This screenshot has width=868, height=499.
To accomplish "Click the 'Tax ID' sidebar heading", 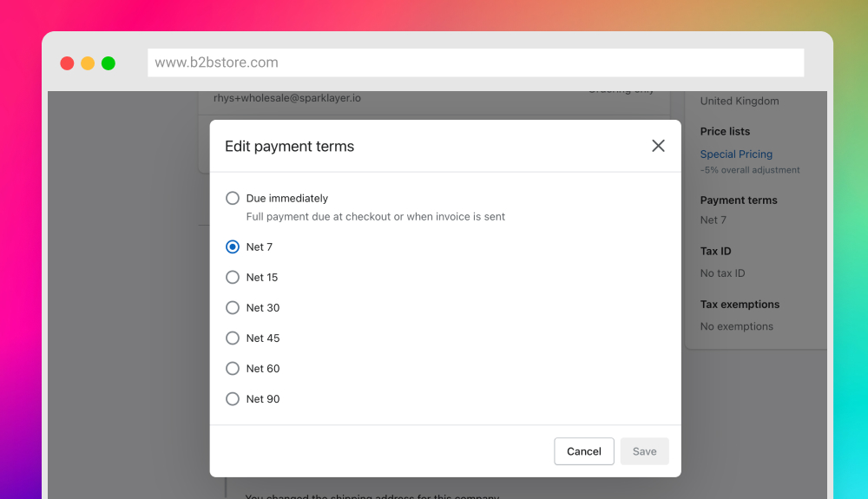I will (715, 251).
